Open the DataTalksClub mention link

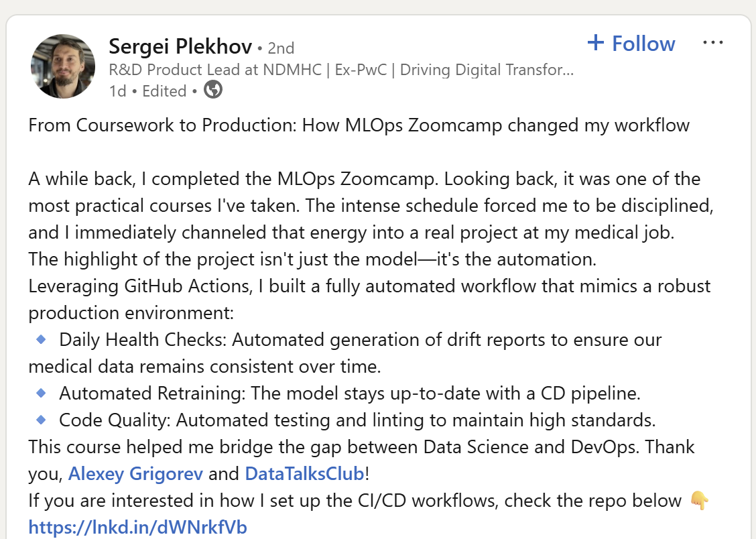[x=304, y=474]
